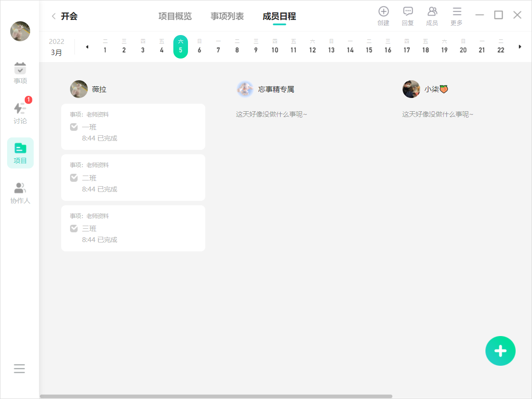The width and height of the screenshot is (532, 399).
Task: Click the horizontal scrollbar at the bottom
Action: point(216,396)
